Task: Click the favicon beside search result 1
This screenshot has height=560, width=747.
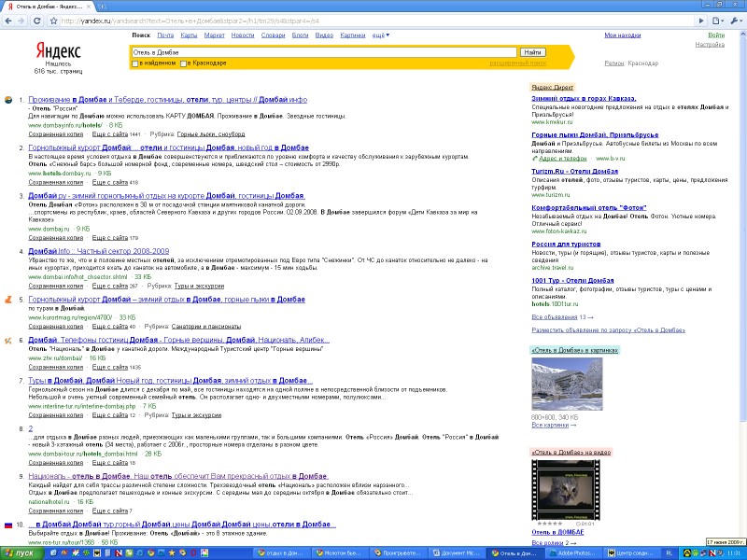Action: 8,99
